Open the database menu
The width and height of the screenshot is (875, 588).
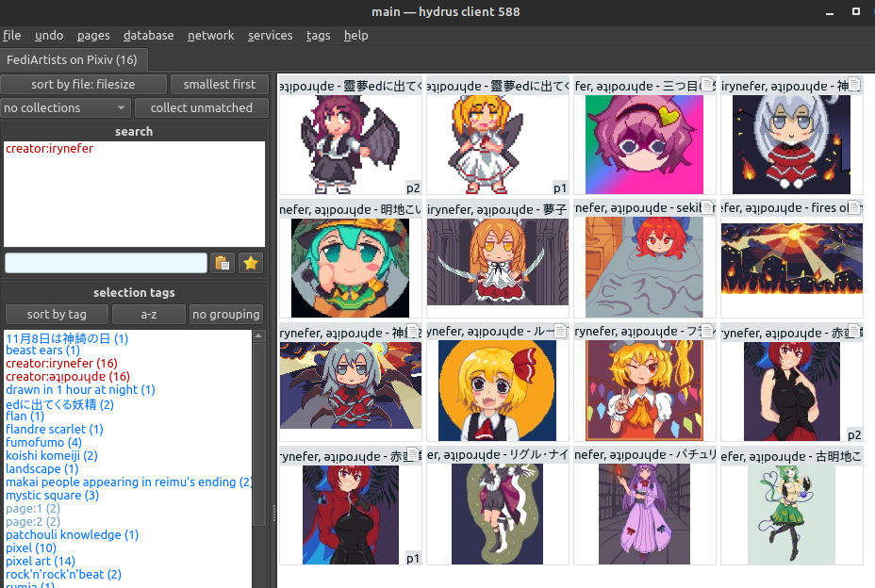click(148, 35)
